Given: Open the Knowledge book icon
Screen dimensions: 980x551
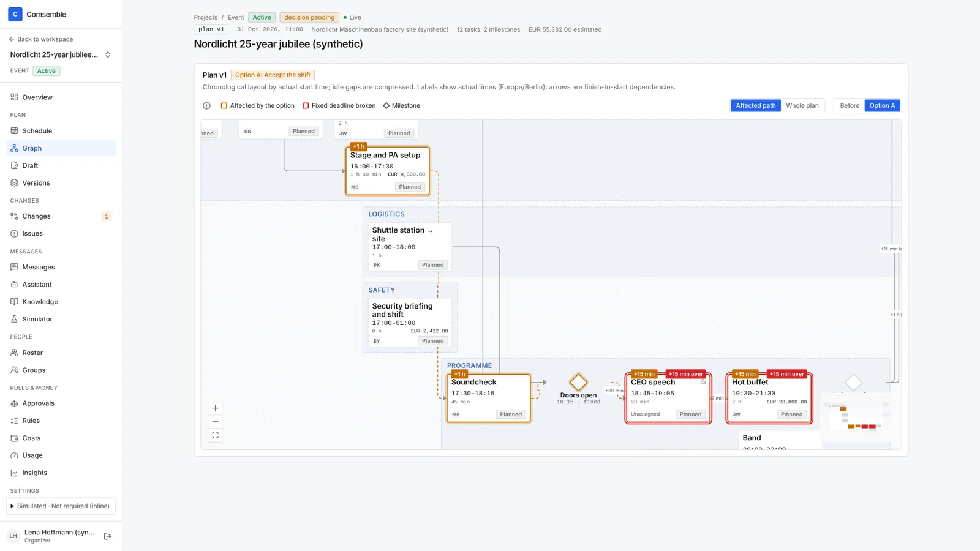Looking at the screenshot, I should 14,302.
